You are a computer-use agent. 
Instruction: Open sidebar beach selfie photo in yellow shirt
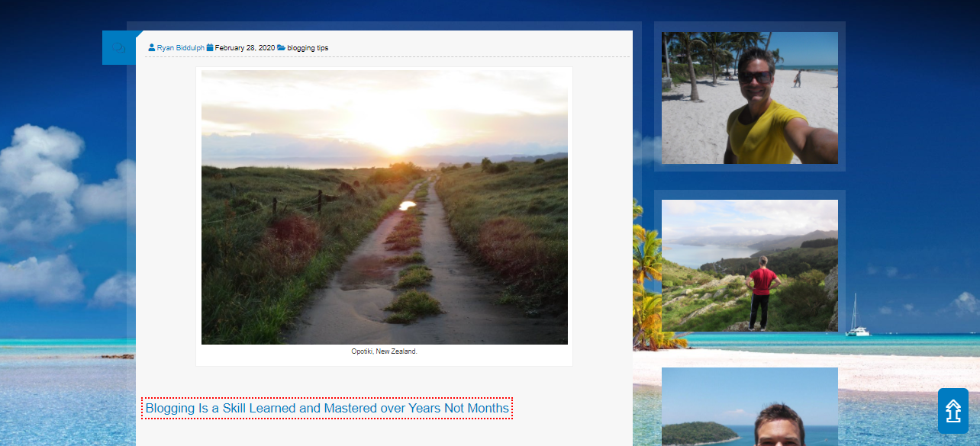[x=750, y=98]
